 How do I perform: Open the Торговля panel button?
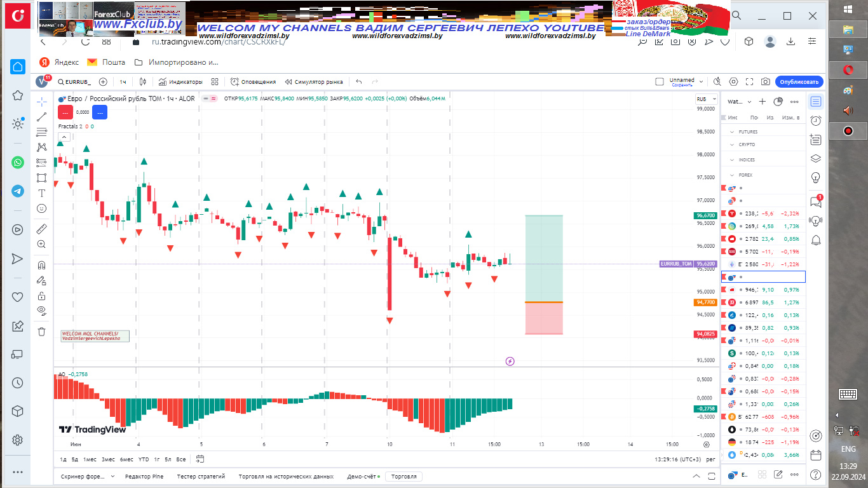tap(404, 476)
